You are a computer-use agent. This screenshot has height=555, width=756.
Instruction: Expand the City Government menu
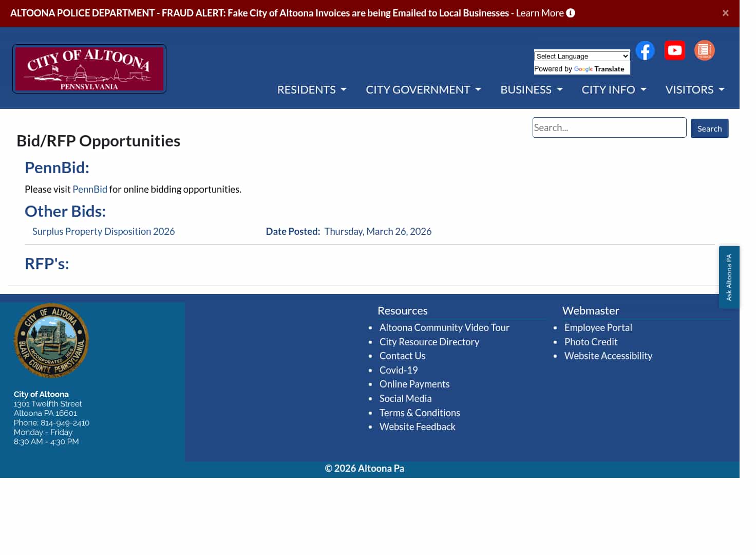point(423,89)
